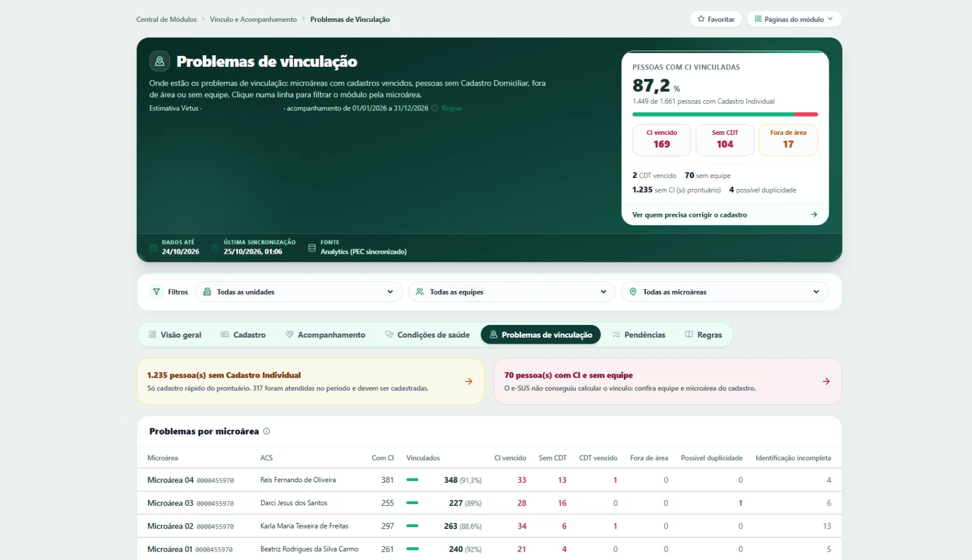Image resolution: width=972 pixels, height=560 pixels.
Task: Click the map pin icon in microáreas filter
Action: [633, 292]
